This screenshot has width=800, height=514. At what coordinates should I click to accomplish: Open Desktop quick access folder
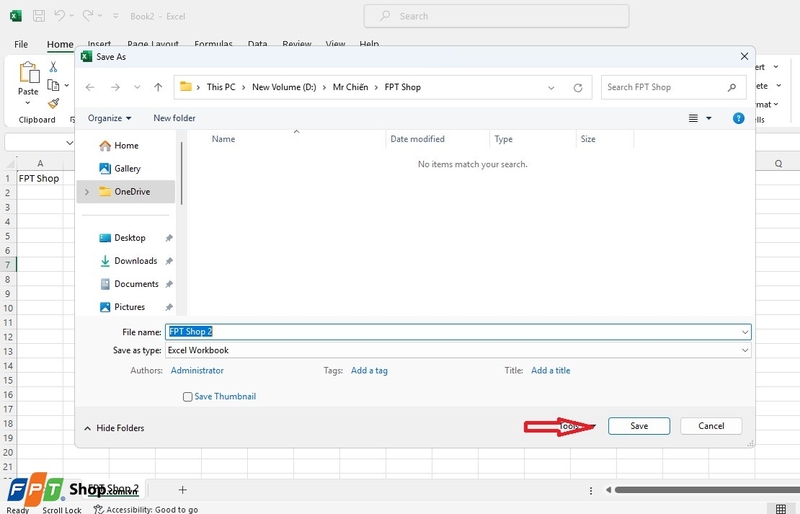click(x=130, y=238)
